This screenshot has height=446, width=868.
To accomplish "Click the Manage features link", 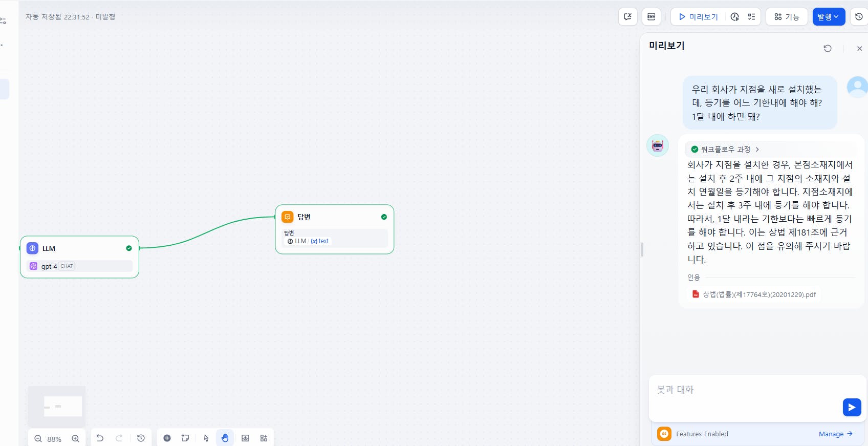I will tap(835, 434).
